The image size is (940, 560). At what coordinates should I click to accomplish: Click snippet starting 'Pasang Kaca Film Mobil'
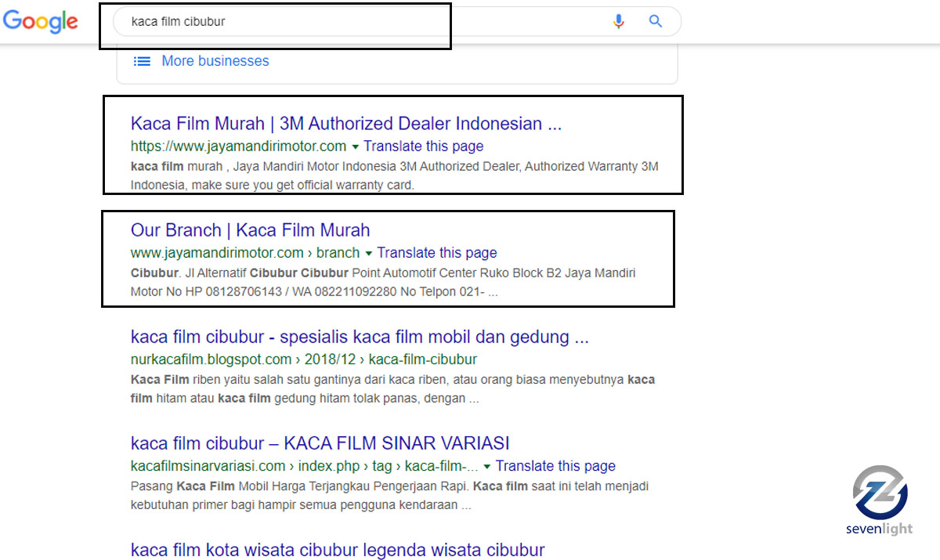coord(389,495)
